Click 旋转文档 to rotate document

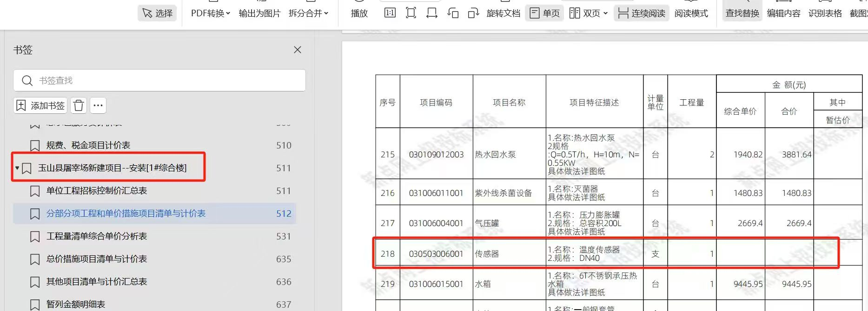[503, 13]
